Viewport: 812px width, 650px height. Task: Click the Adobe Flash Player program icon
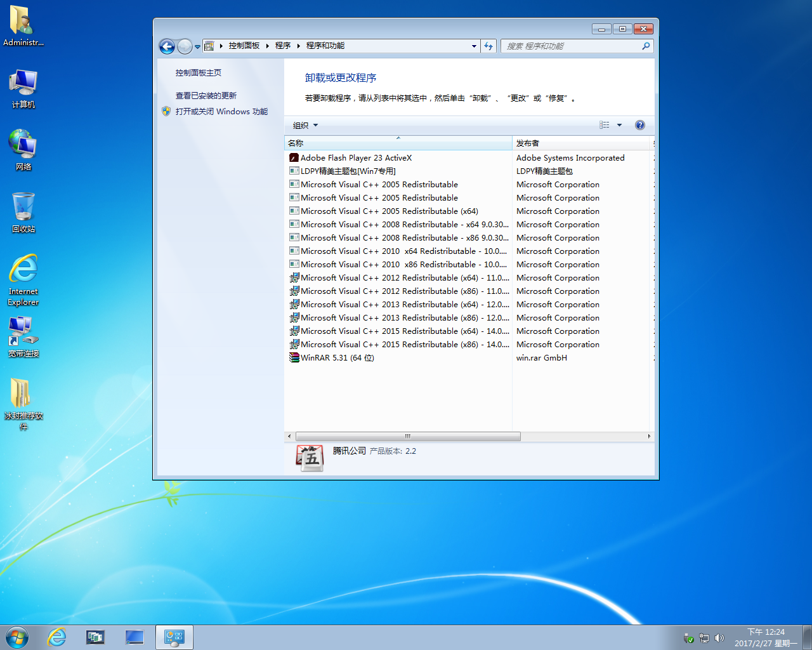[x=294, y=157]
